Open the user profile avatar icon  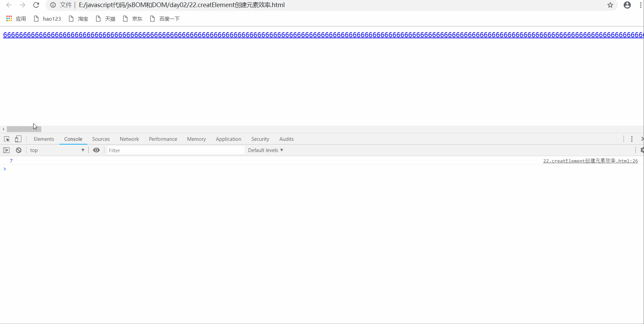627,5
